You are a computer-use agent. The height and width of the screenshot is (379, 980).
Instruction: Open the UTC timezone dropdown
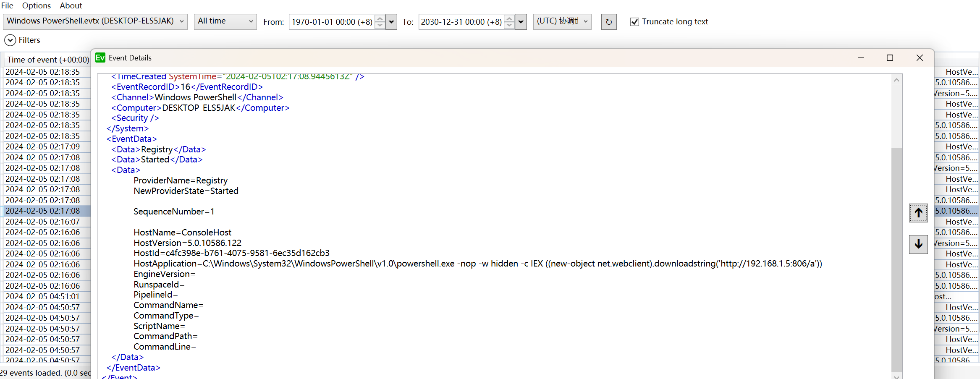coord(562,21)
